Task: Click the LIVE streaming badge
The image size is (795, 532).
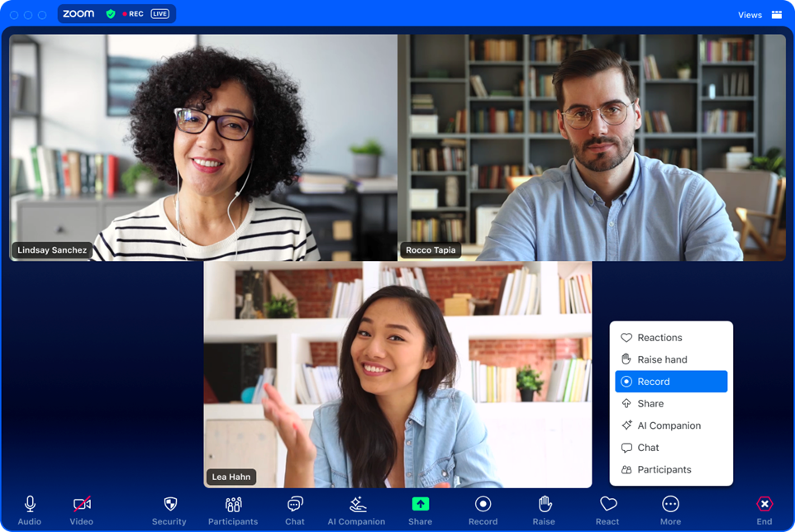Action: pos(160,14)
